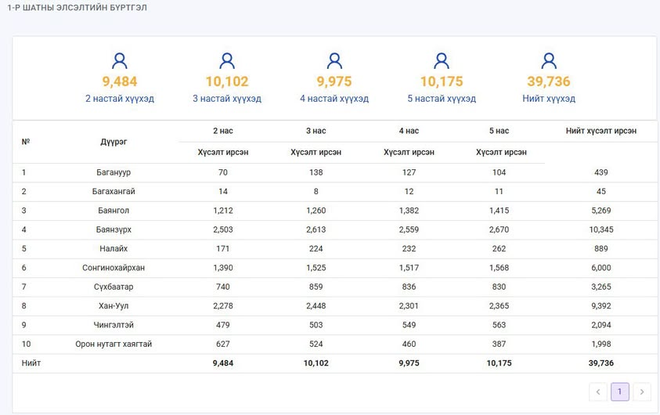Screen dimensions: 660x415
Task: Click Хан-Уул district name
Action: click(x=114, y=306)
